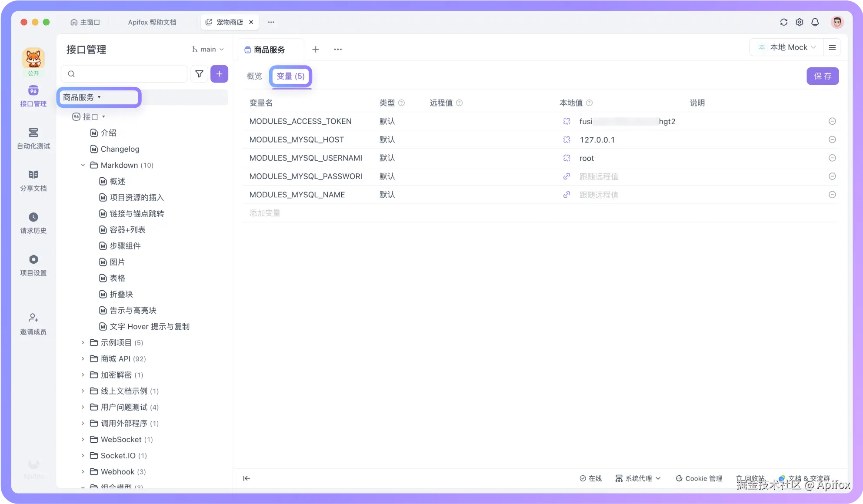Toggle local value icon for MODULES_ACCESS_TOKEN
Screen dimensions: 863x504
566,121
